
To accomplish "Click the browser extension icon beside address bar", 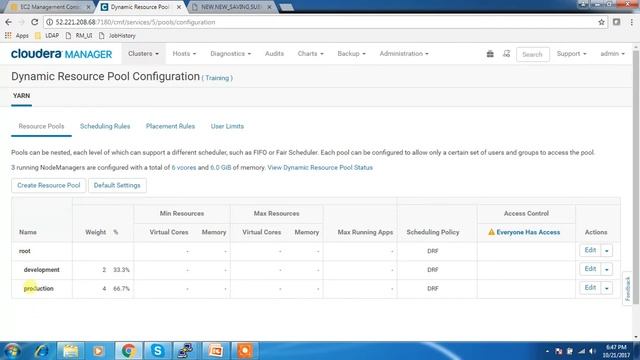I will pyautogui.click(x=616, y=22).
